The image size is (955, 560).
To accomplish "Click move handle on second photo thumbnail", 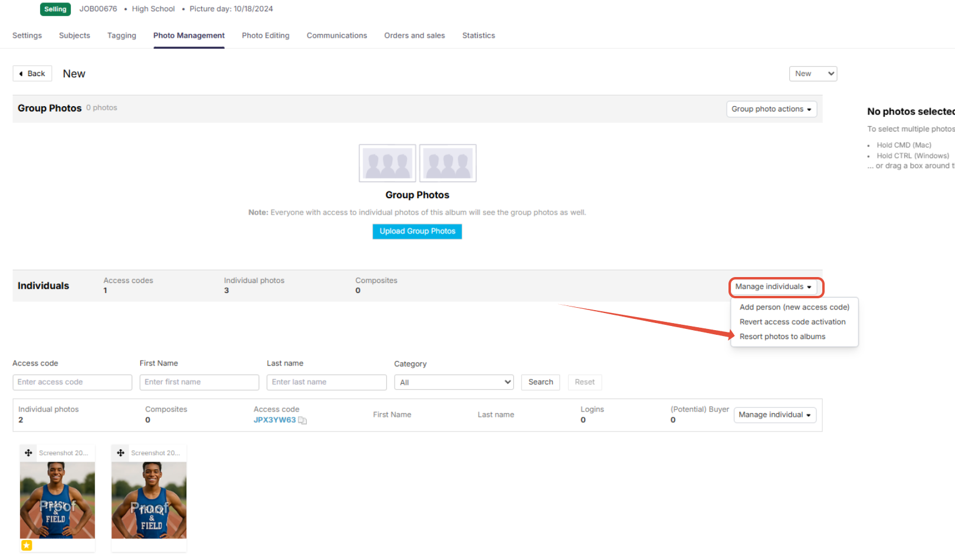I will tap(120, 453).
